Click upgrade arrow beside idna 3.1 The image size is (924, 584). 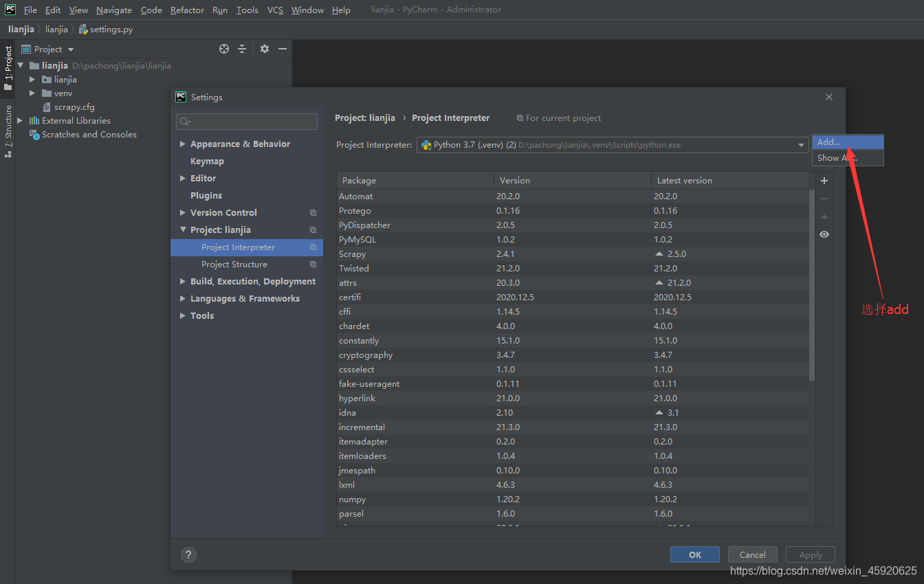click(659, 413)
